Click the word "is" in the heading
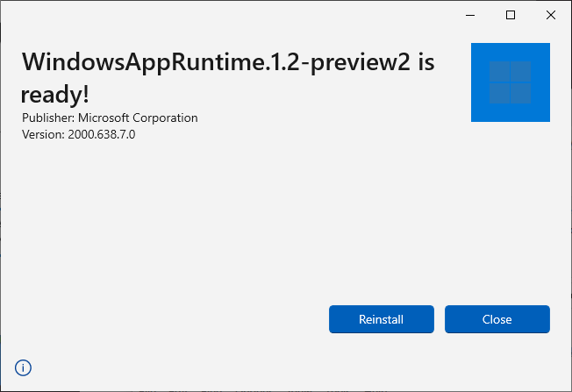572x392 pixels. tap(424, 62)
